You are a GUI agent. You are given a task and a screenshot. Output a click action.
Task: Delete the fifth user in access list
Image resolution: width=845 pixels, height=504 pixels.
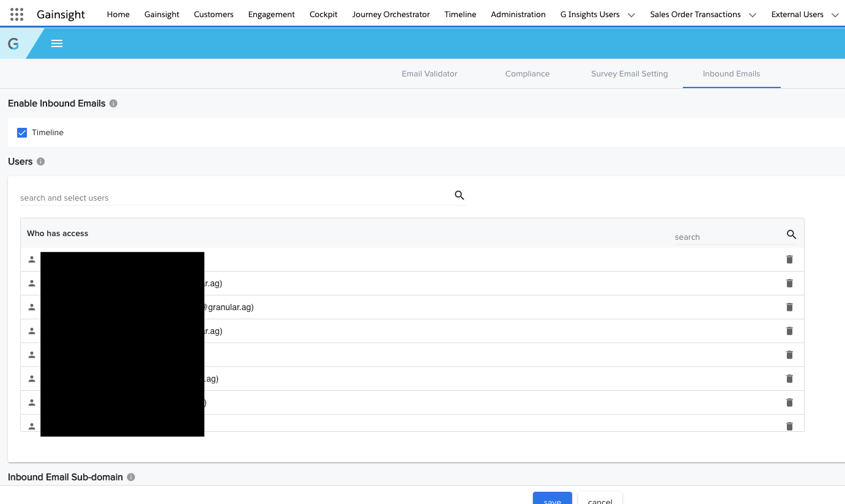(789, 355)
